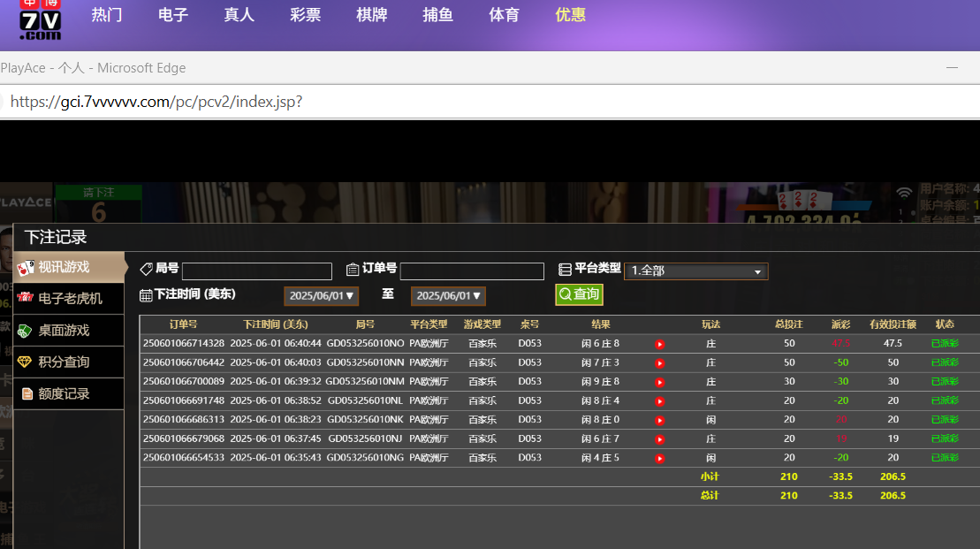Open 桌面游戏 records section
Screen dimensions: 980x549
[64, 331]
